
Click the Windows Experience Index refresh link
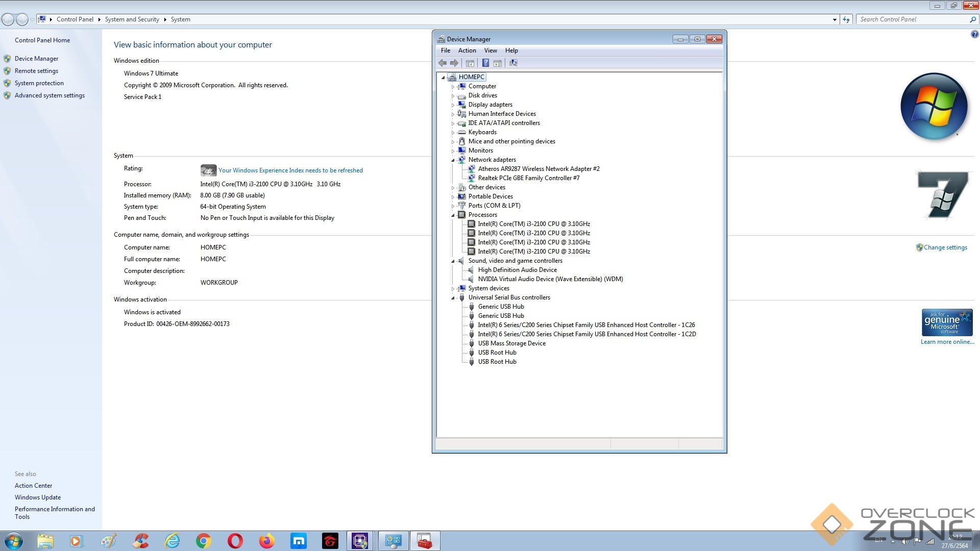tap(290, 170)
